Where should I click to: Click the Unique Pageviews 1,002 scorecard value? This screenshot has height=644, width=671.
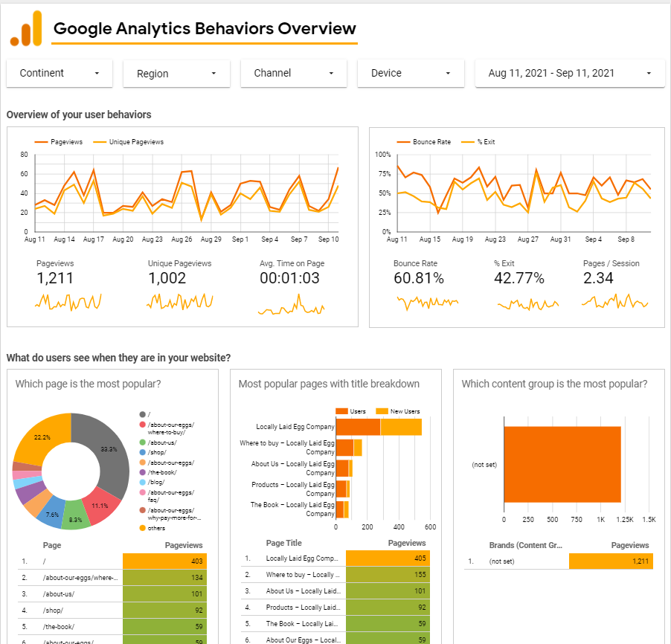(x=167, y=278)
